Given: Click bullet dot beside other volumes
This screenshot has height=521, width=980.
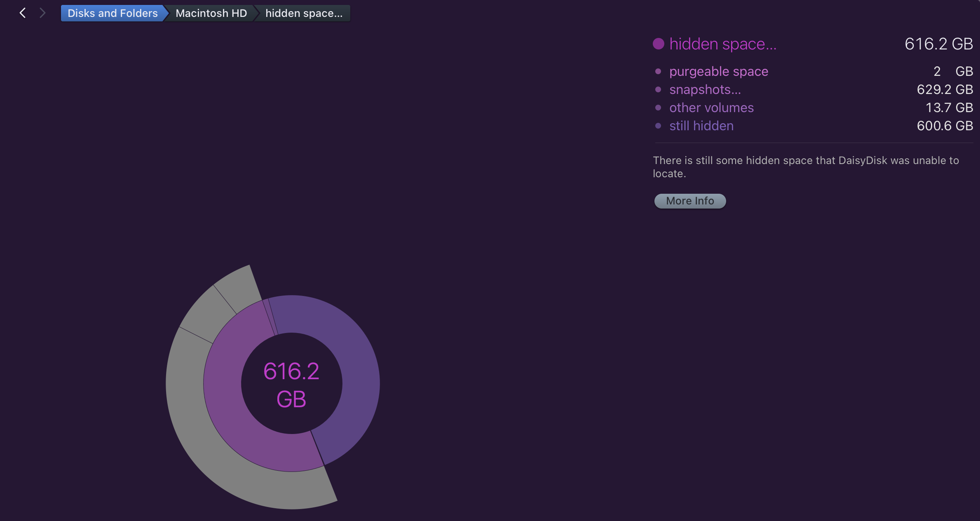Looking at the screenshot, I should pos(658,108).
